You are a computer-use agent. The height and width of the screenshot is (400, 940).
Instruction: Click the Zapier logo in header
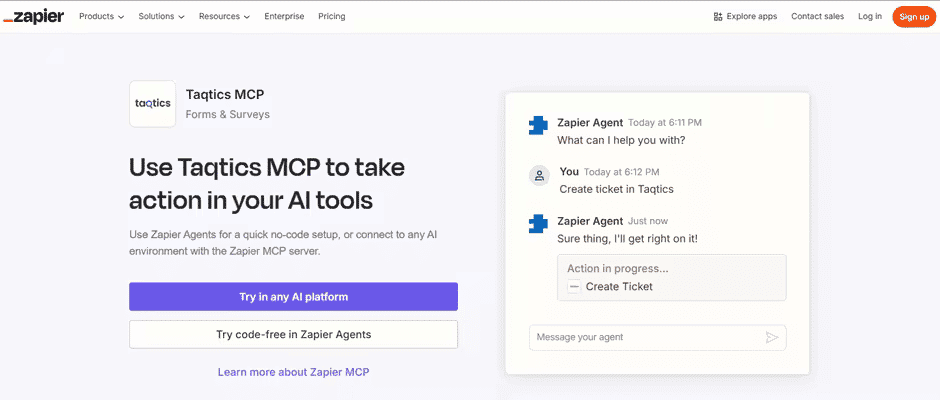tap(34, 16)
